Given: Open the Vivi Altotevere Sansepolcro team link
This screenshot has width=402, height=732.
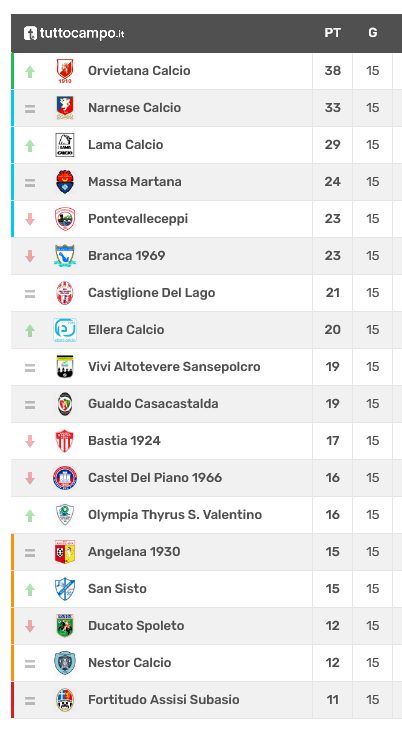Looking at the screenshot, I should pos(174,366).
